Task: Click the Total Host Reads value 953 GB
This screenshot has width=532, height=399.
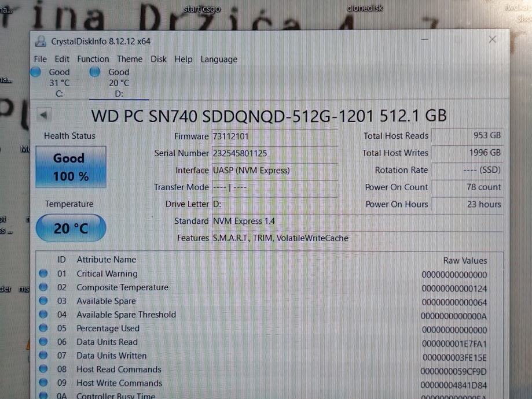Action: [467, 135]
